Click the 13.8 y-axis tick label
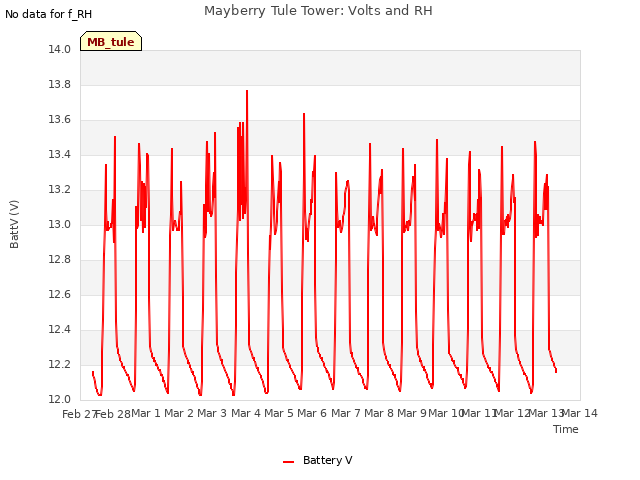Viewport: 640px width, 480px height. 60,84
